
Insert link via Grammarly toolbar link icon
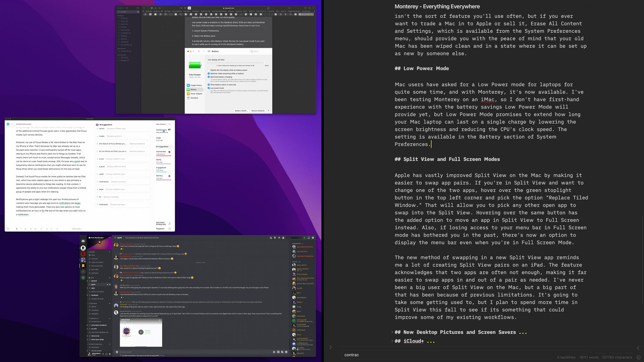pyautogui.click(x=41, y=229)
